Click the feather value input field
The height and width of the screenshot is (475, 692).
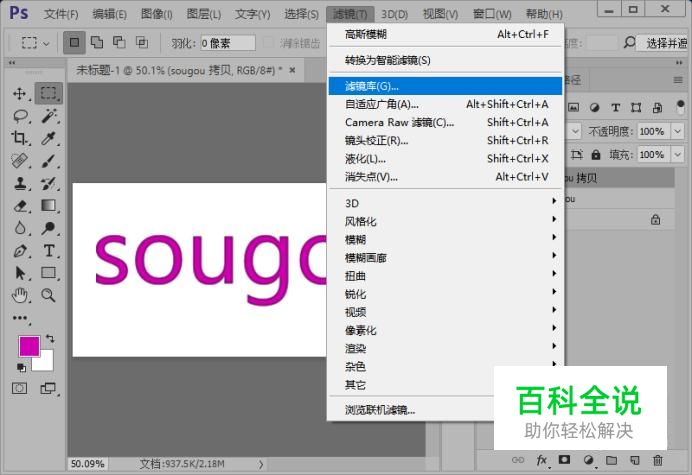pyautogui.click(x=228, y=43)
